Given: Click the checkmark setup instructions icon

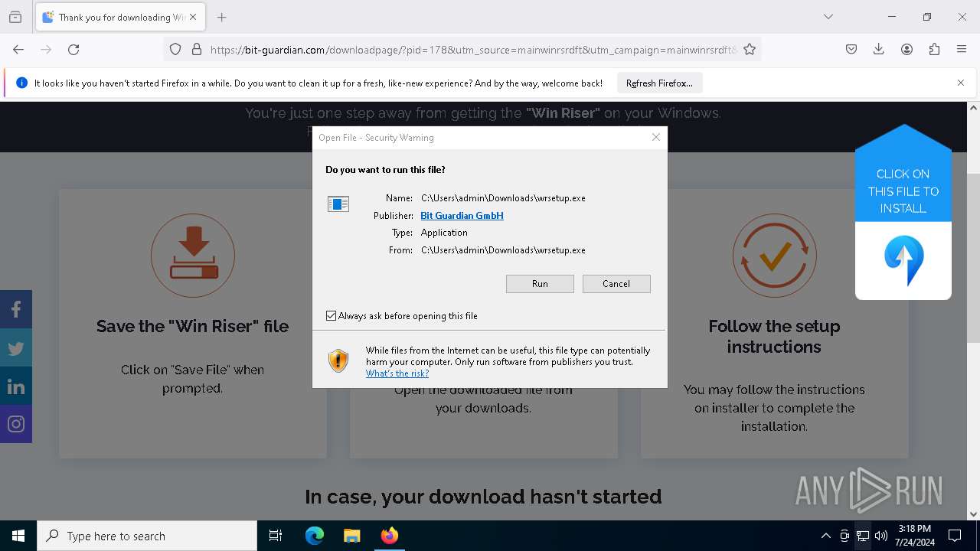Looking at the screenshot, I should click(774, 256).
